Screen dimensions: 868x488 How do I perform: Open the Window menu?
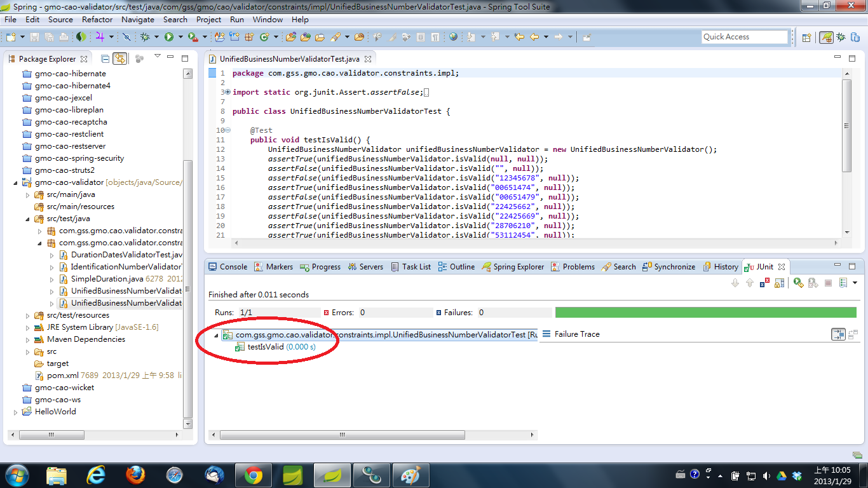(268, 20)
